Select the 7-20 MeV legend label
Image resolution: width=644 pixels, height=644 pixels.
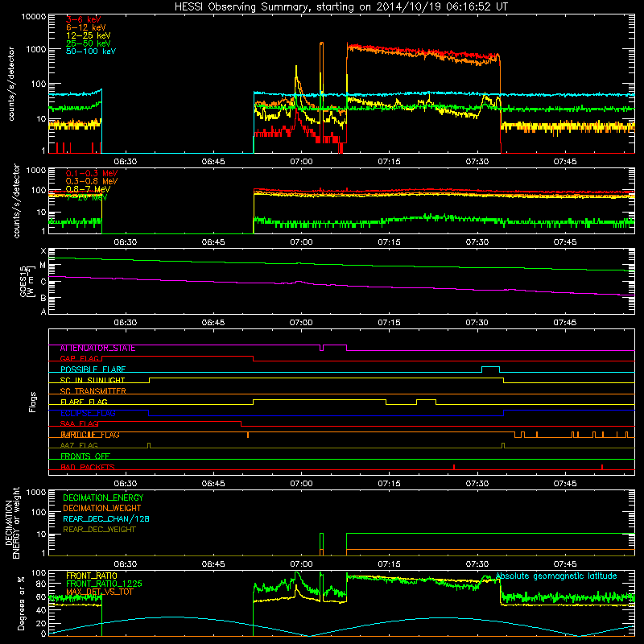86,197
